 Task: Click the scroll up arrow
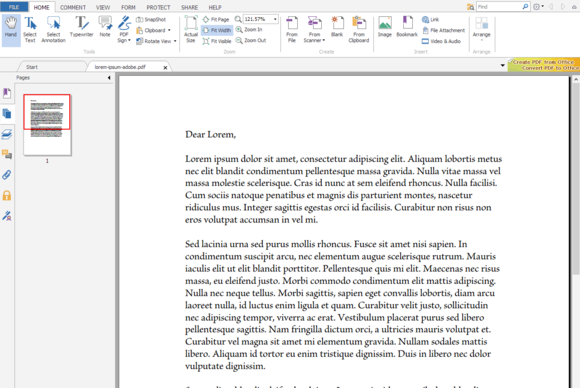(576, 79)
